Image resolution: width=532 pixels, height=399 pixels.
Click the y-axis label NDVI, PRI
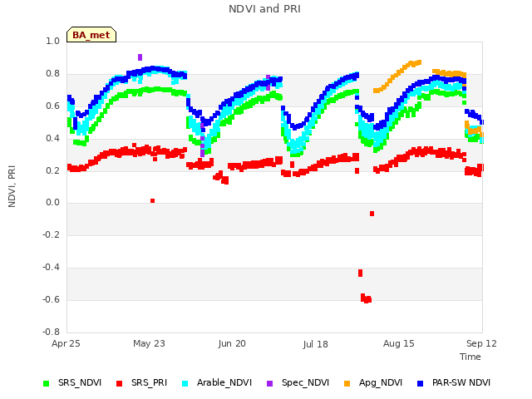12,186
